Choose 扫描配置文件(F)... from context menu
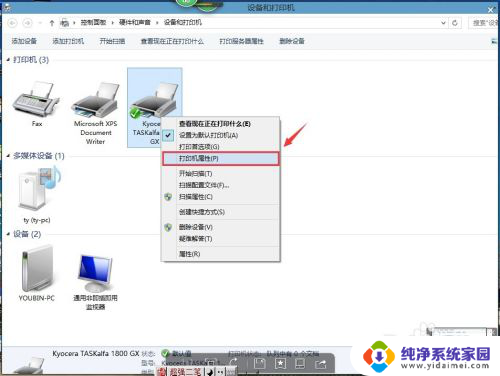 tap(220, 185)
